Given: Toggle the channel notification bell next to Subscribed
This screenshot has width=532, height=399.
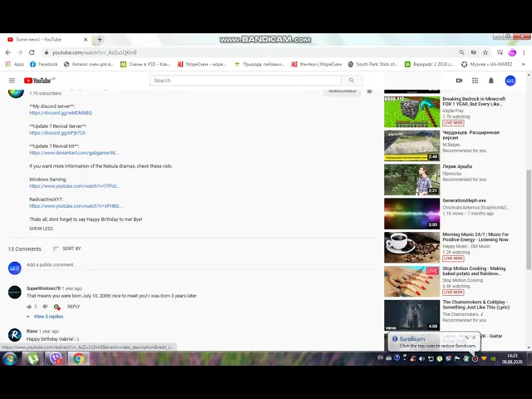Looking at the screenshot, I should [x=369, y=91].
